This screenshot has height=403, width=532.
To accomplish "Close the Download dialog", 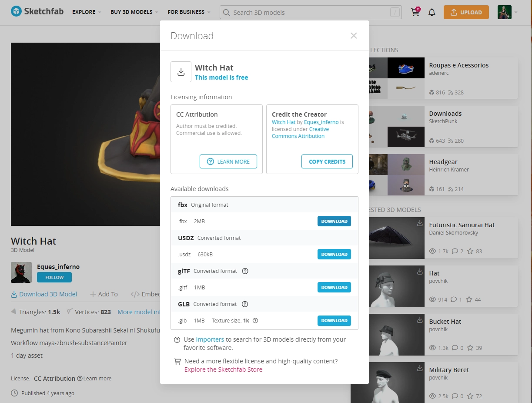I will (354, 36).
